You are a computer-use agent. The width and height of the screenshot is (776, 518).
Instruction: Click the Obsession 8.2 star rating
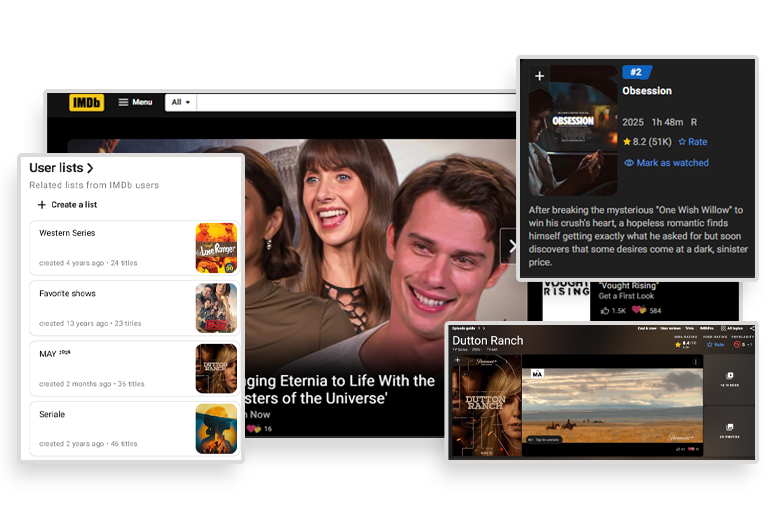[647, 142]
